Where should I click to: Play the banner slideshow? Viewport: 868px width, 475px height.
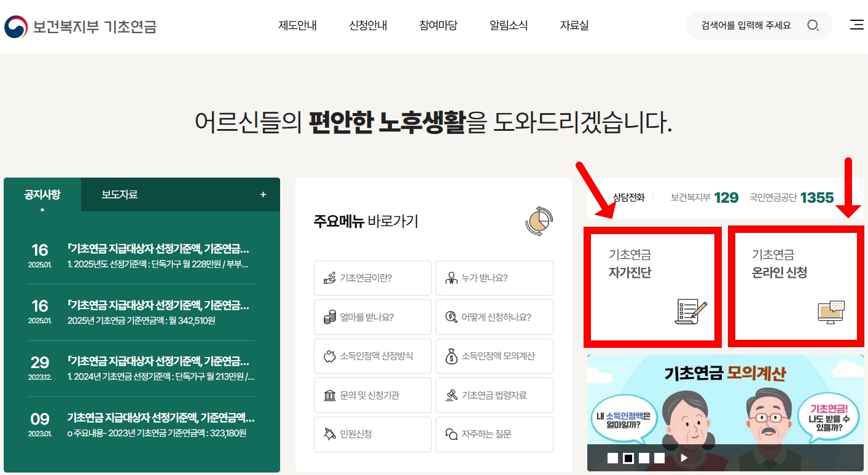(684, 458)
